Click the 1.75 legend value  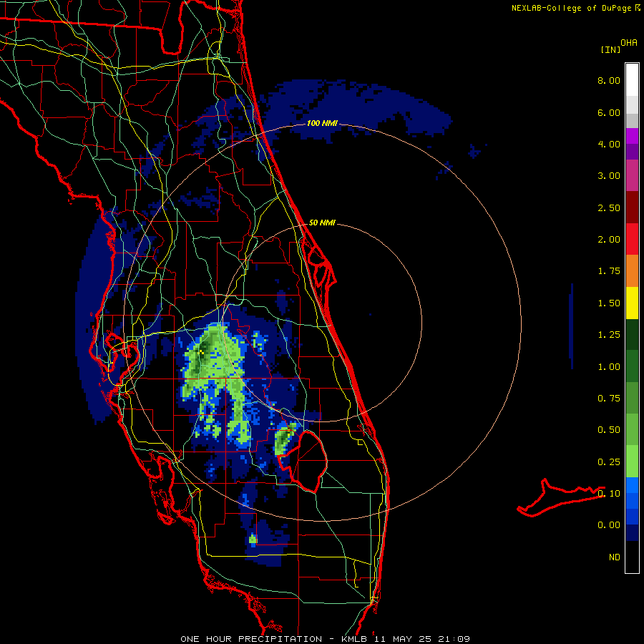(609, 271)
